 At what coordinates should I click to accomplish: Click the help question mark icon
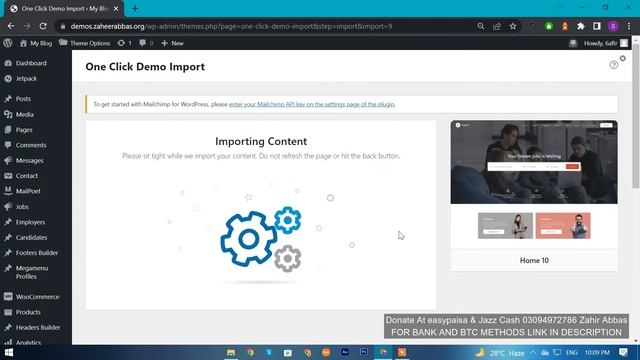(613, 65)
